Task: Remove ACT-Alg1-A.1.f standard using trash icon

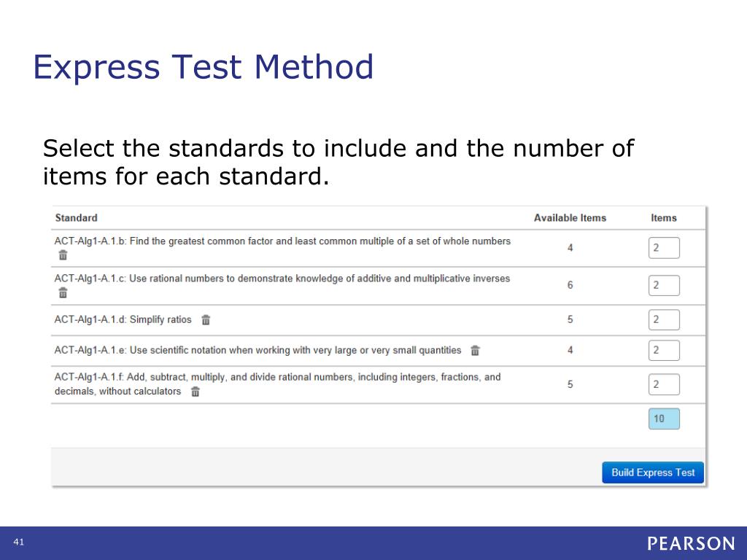Action: (x=196, y=392)
